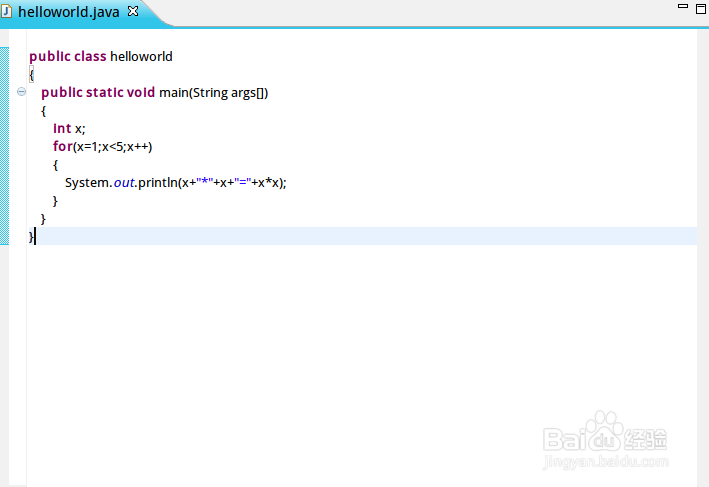Viewport: 709px width, 487px height.
Task: Maximize the editor view
Action: coord(701,8)
